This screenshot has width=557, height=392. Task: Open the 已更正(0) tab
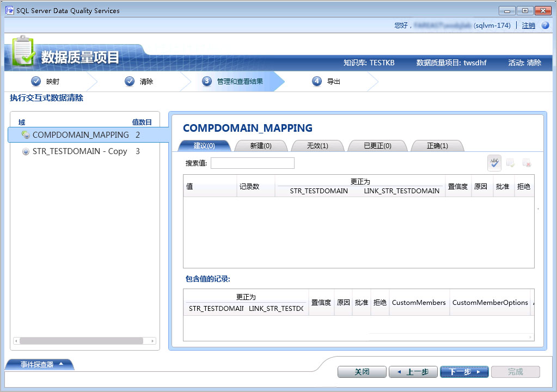click(x=377, y=146)
